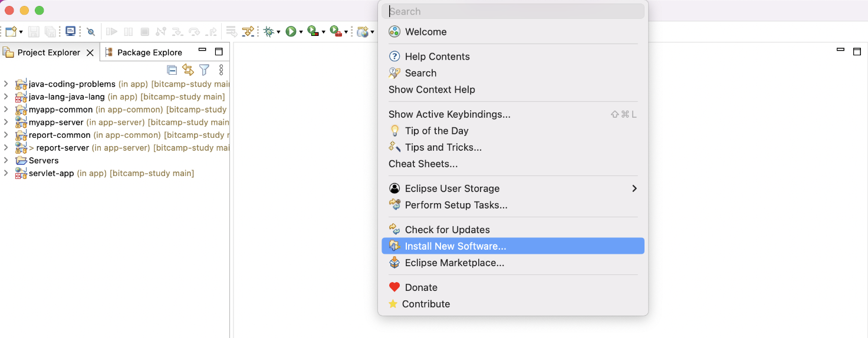Viewport: 868px width, 338px height.
Task: Open the Project Explorer View Menu dots
Action: coord(221,70)
